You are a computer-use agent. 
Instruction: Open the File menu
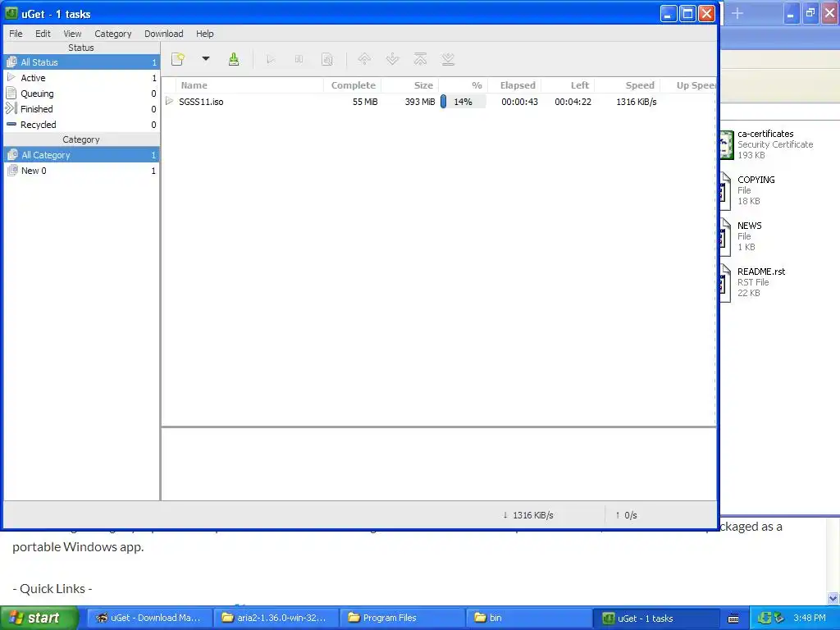pos(16,34)
